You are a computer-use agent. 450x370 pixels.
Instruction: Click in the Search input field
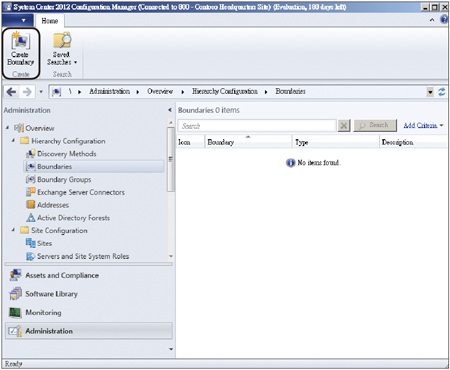tap(257, 126)
